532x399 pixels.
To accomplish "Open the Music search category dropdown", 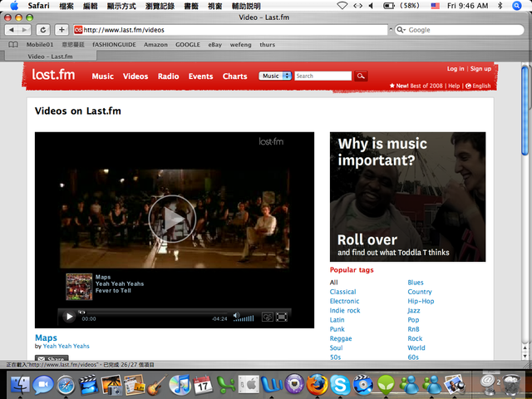I will (275, 76).
